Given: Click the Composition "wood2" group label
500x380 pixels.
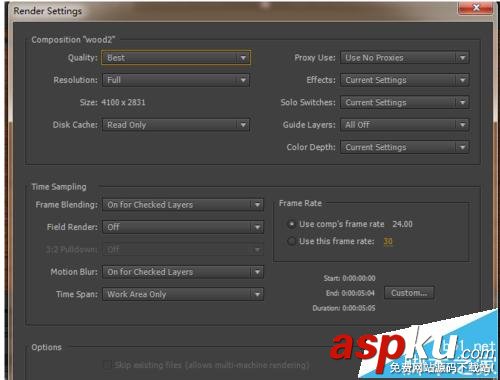Looking at the screenshot, I should tap(73, 40).
